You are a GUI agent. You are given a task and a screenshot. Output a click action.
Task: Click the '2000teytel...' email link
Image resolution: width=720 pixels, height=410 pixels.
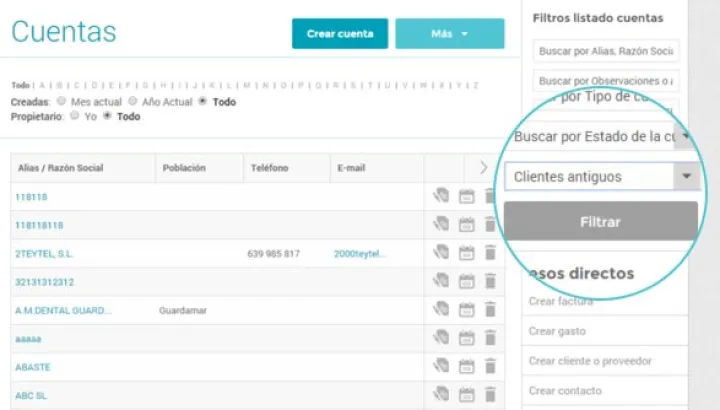click(x=360, y=254)
